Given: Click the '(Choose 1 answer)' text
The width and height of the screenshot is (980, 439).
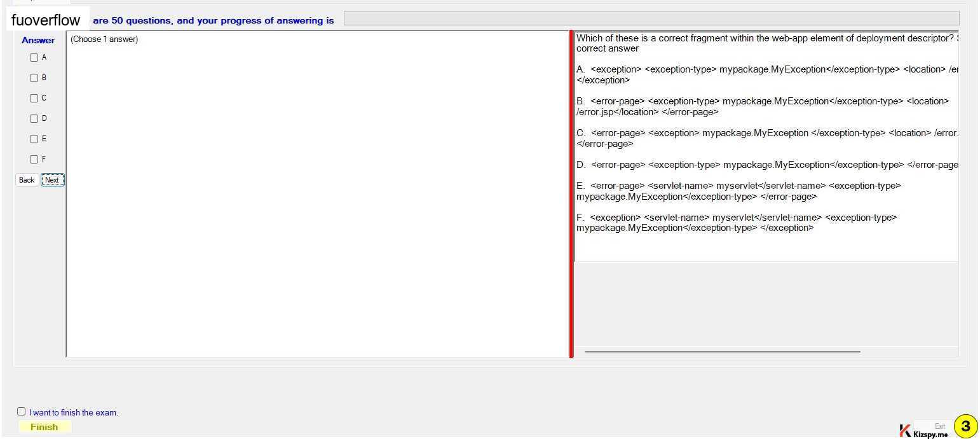Looking at the screenshot, I should pyautogui.click(x=104, y=39).
